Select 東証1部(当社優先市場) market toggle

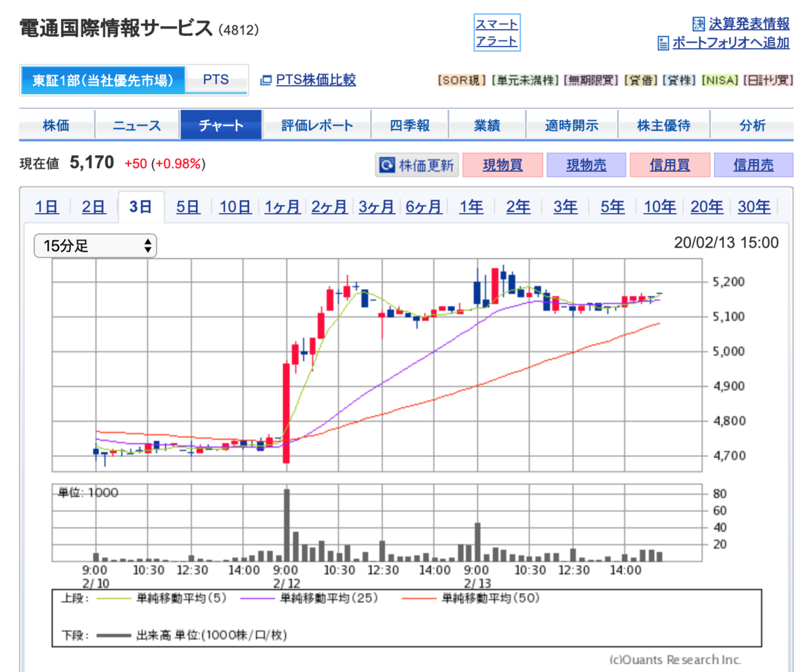(103, 80)
